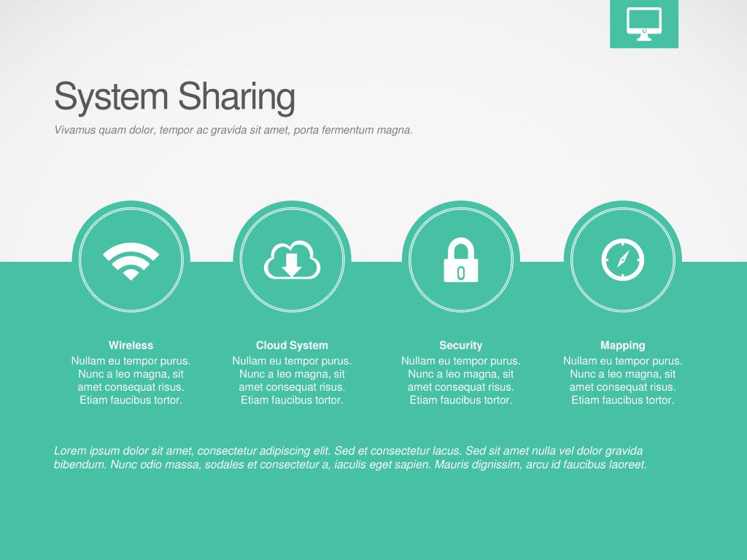The height and width of the screenshot is (560, 747).
Task: Click the Wireless heading
Action: (131, 345)
